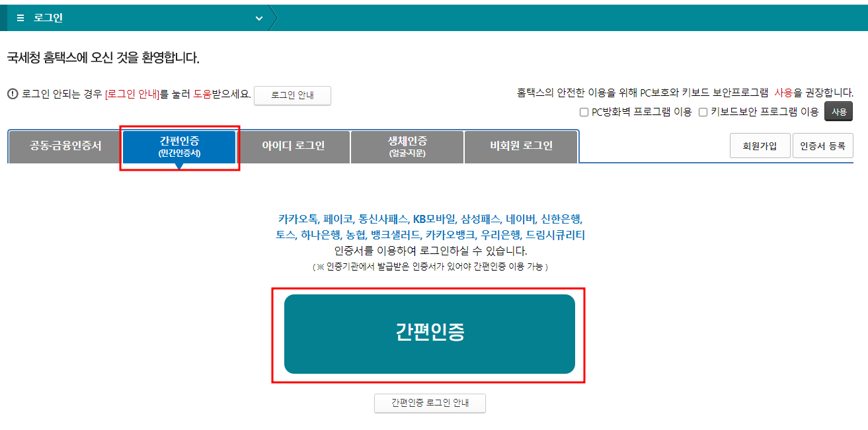Click the 인증서 등록 button
The image size is (868, 430).
tap(822, 145)
